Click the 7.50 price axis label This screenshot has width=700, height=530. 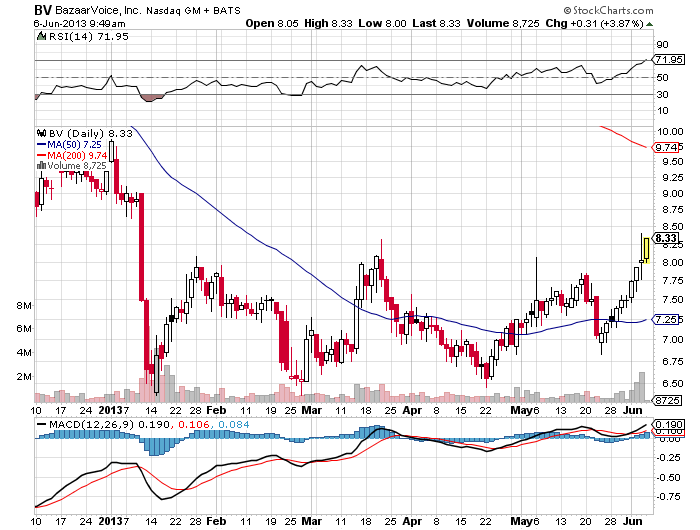coord(673,300)
